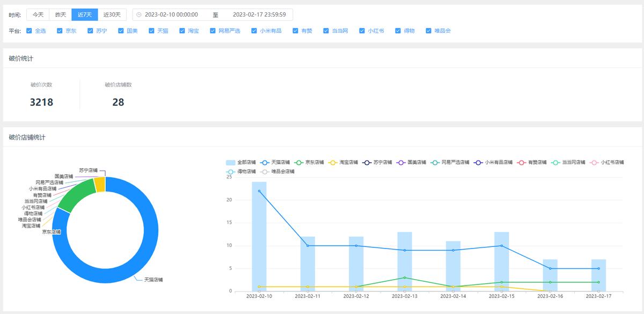Switch to the 近30天 time range tab
This screenshot has height=314, width=644.
[112, 15]
